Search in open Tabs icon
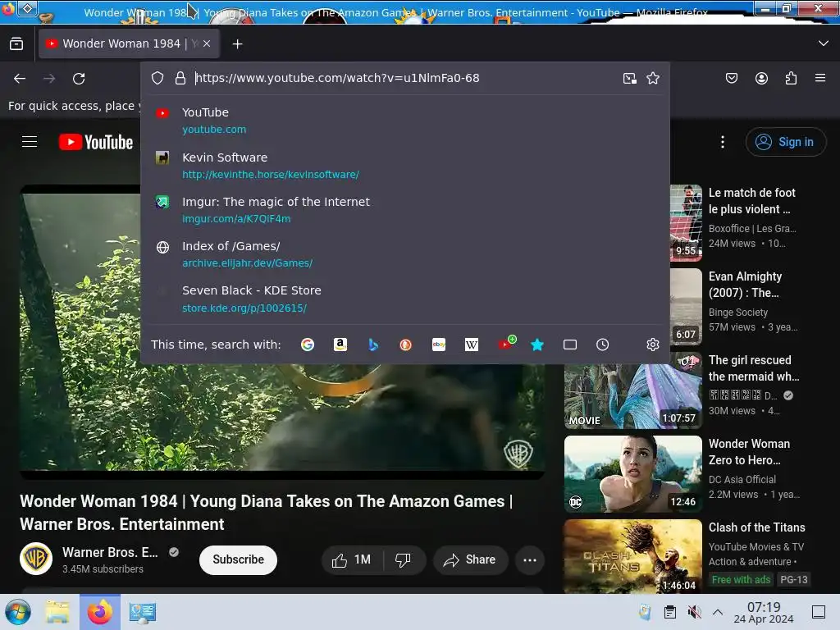 click(570, 345)
